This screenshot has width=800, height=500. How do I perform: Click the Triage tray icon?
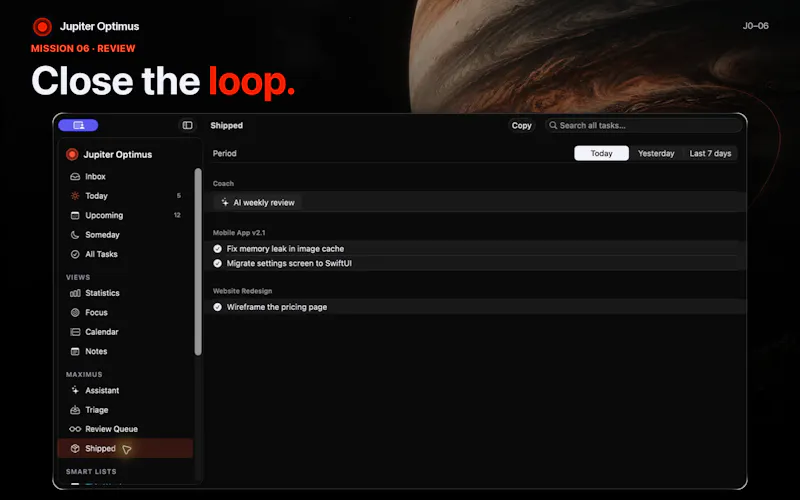click(75, 410)
